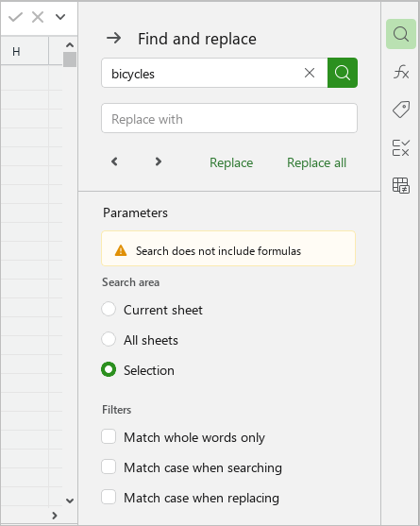The height and width of the screenshot is (526, 420).
Task: Click the horizontal scroll right arrow
Action: click(55, 516)
